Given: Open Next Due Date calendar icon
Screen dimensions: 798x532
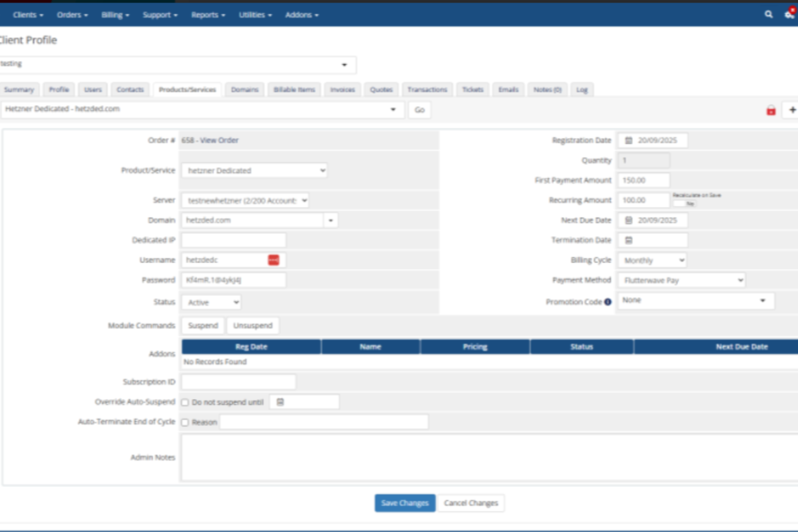Looking at the screenshot, I should (x=628, y=221).
